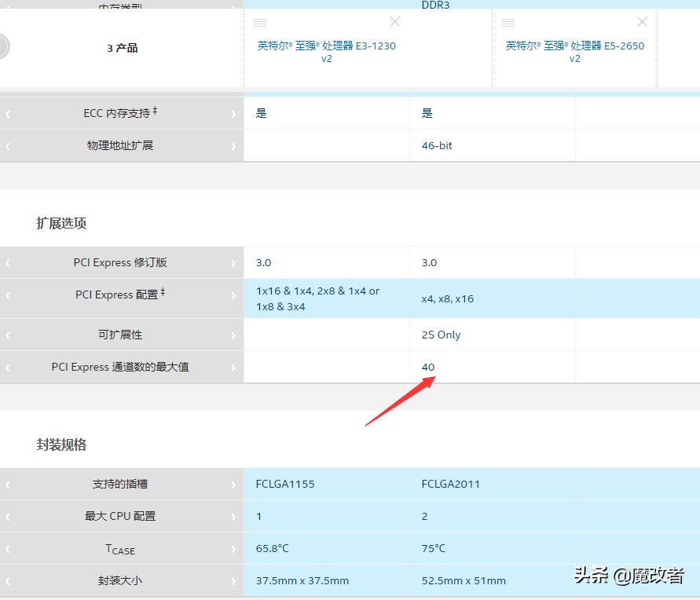Select the '可扩展性' row label

pos(120,335)
